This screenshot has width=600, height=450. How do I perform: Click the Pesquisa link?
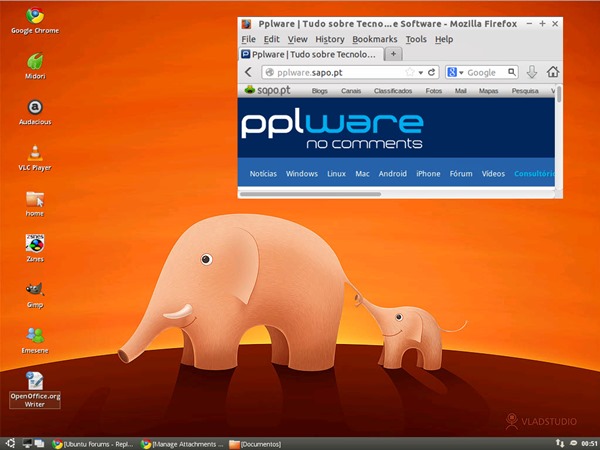click(x=525, y=91)
